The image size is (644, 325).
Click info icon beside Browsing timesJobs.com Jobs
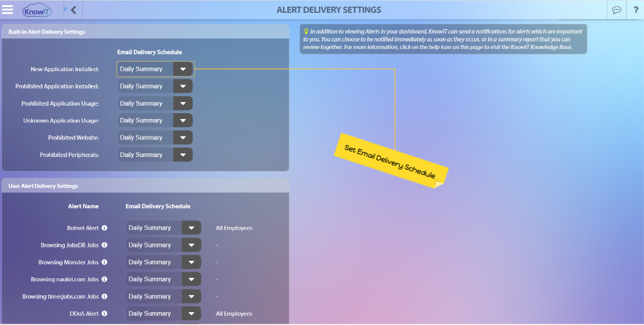pyautogui.click(x=104, y=296)
